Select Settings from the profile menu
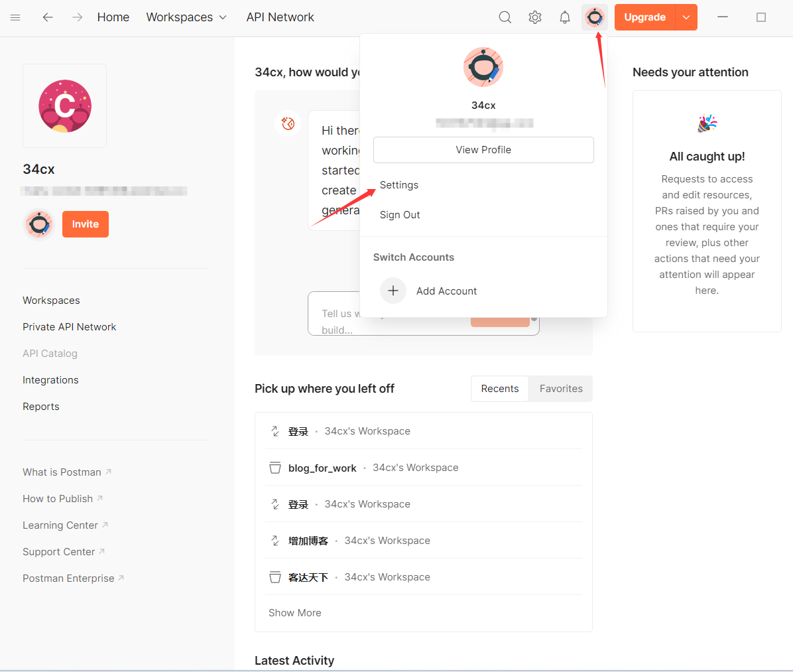 click(399, 184)
